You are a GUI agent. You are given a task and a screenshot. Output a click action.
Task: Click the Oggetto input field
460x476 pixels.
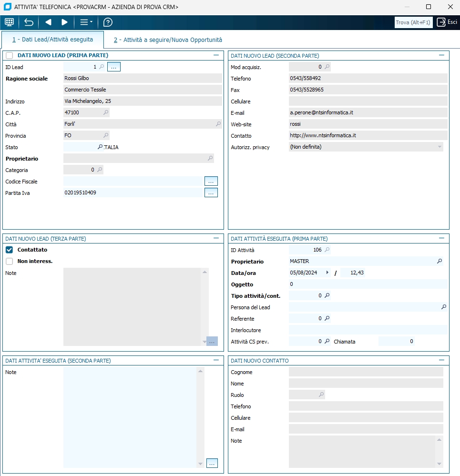(367, 284)
